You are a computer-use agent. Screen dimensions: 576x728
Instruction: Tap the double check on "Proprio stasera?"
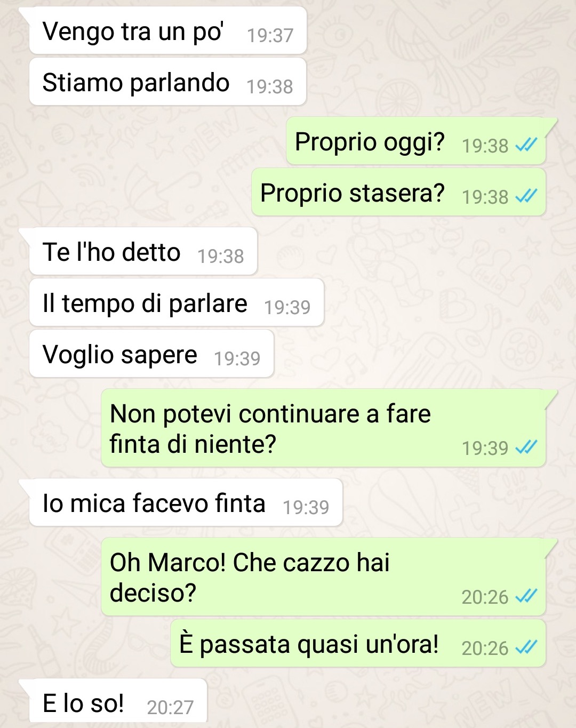526,196
